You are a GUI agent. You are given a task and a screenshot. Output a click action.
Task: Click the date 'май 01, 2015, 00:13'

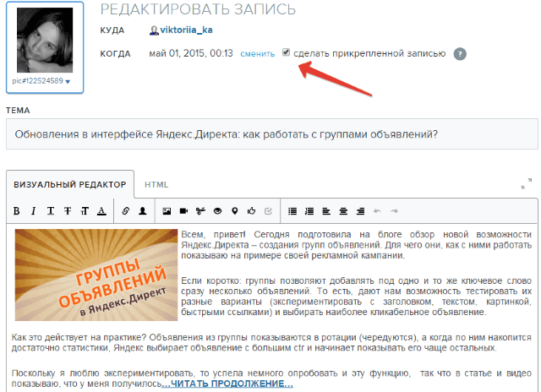point(191,53)
